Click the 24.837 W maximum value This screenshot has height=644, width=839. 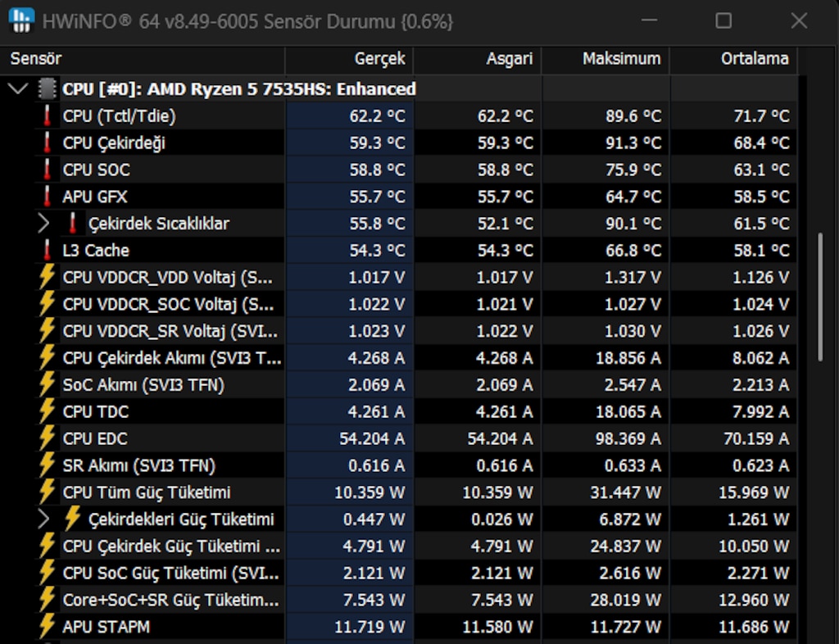(x=625, y=546)
